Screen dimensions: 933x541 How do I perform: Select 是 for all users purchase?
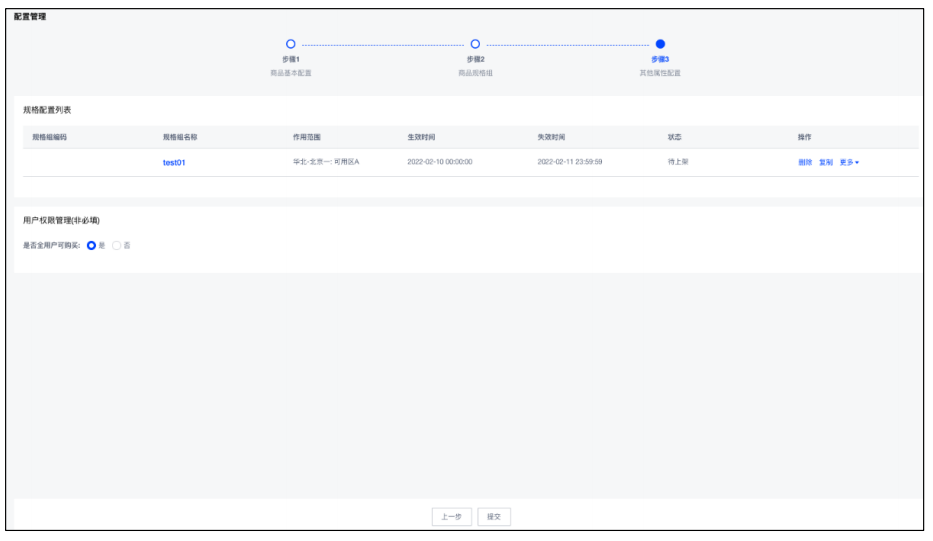click(91, 246)
